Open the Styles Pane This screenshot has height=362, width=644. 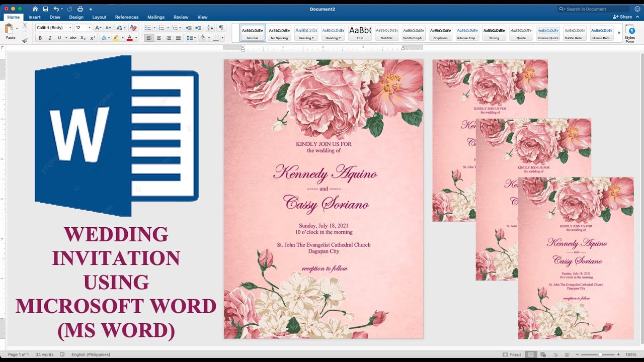tap(629, 33)
